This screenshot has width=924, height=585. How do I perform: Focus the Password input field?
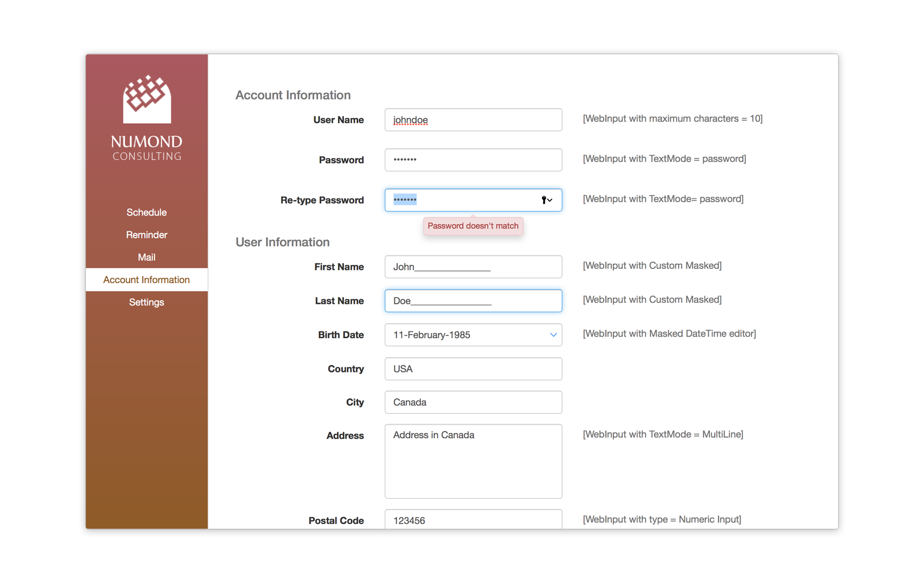pos(473,160)
